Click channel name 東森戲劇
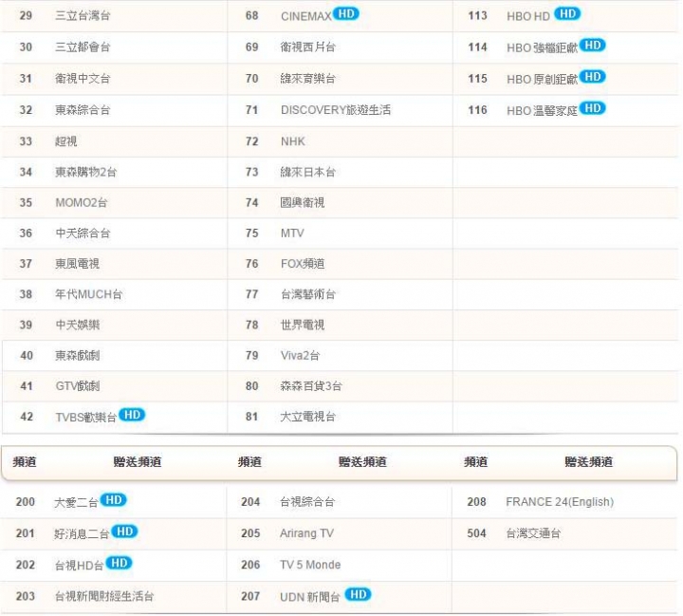 point(78,355)
